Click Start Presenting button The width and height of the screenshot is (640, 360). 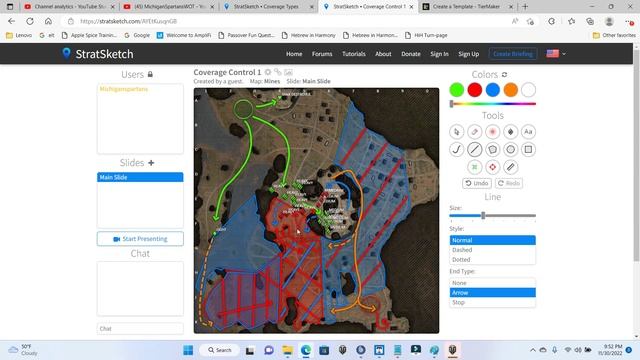point(140,239)
